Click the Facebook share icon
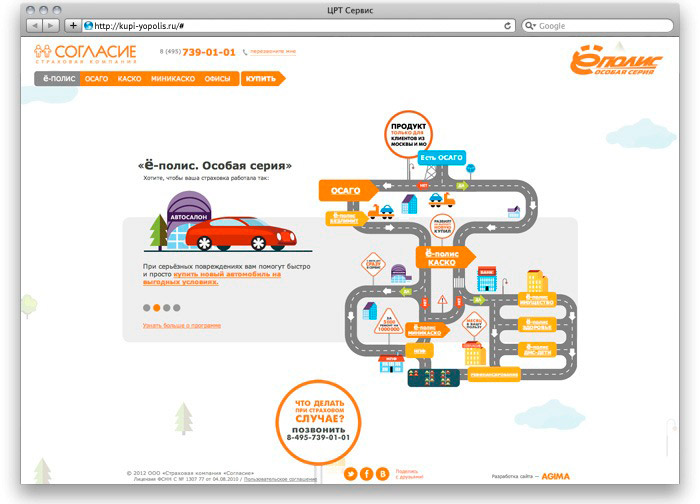Viewport: 700px width, 504px height. (366, 473)
